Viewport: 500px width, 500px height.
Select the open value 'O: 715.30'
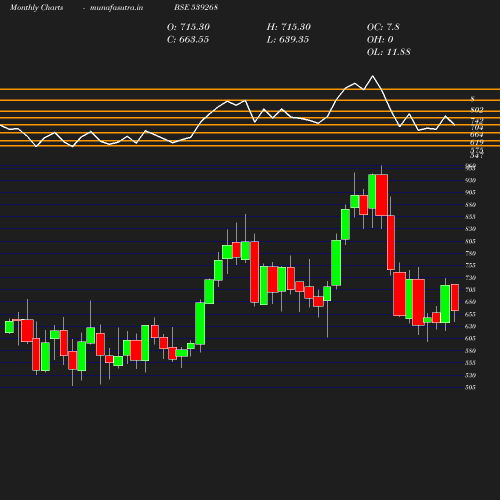pyautogui.click(x=188, y=27)
